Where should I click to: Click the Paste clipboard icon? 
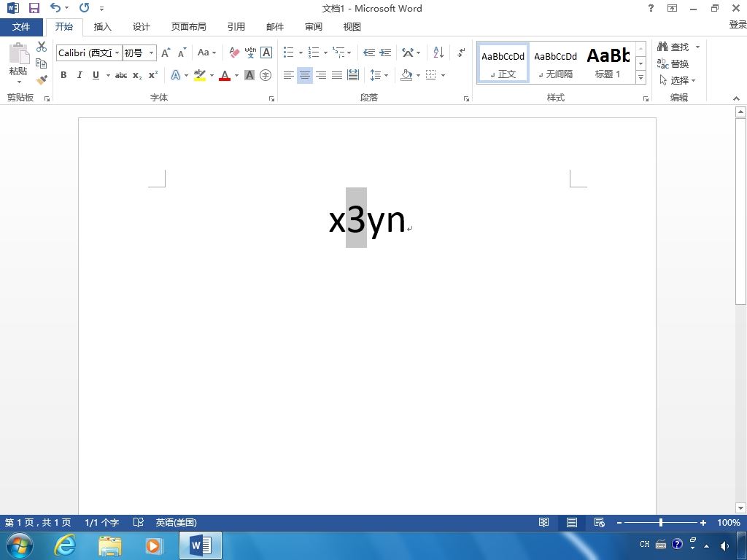(x=18, y=53)
